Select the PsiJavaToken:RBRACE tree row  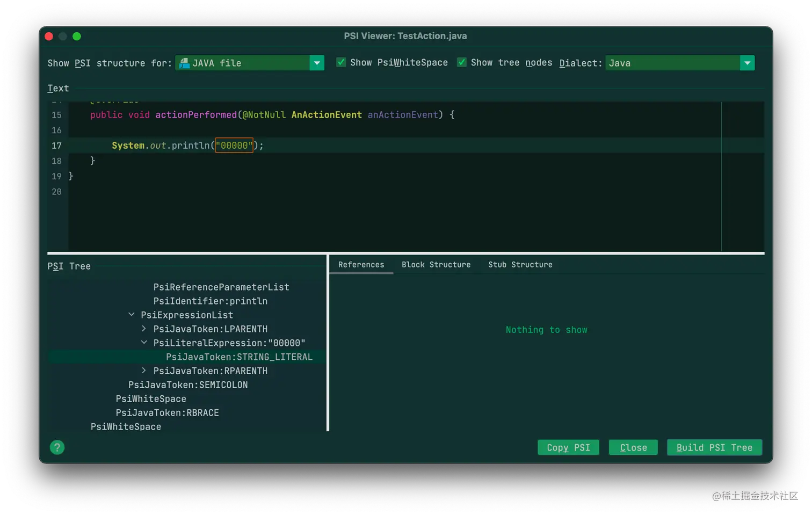[x=168, y=413]
